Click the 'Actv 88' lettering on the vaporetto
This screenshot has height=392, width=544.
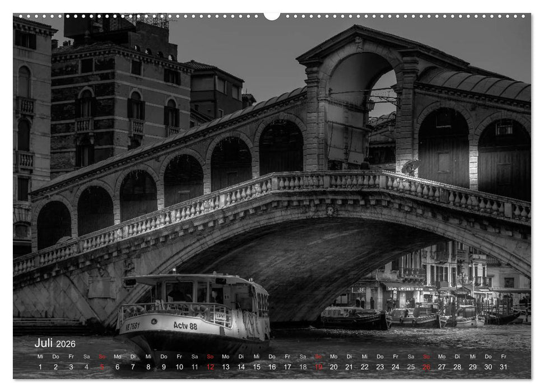[x=185, y=326]
